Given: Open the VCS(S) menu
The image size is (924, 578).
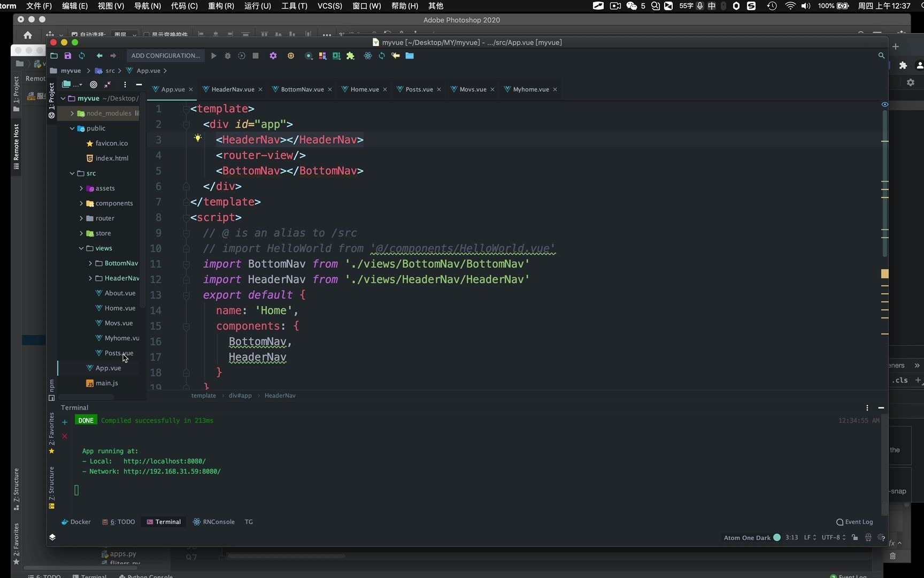Looking at the screenshot, I should pyautogui.click(x=329, y=6).
